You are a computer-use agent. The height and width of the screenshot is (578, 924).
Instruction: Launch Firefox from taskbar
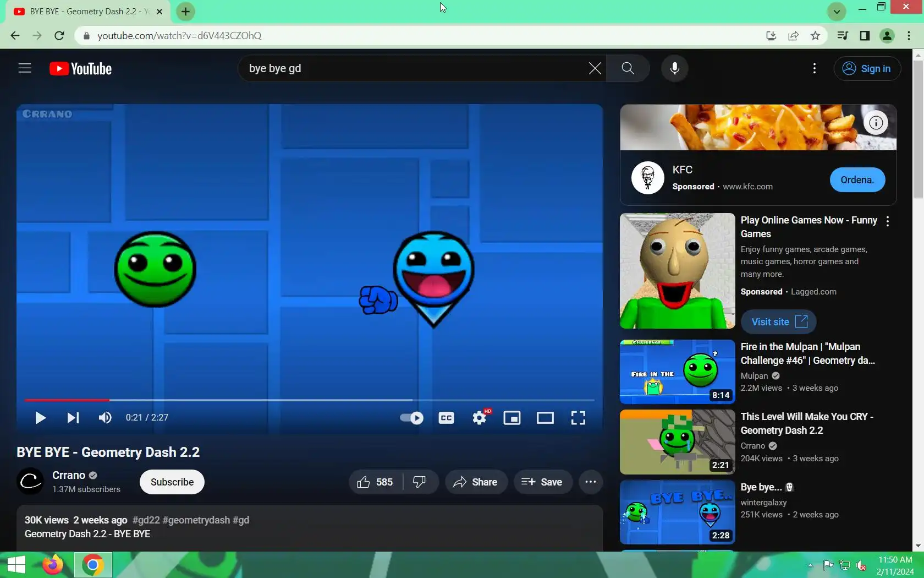click(x=53, y=565)
